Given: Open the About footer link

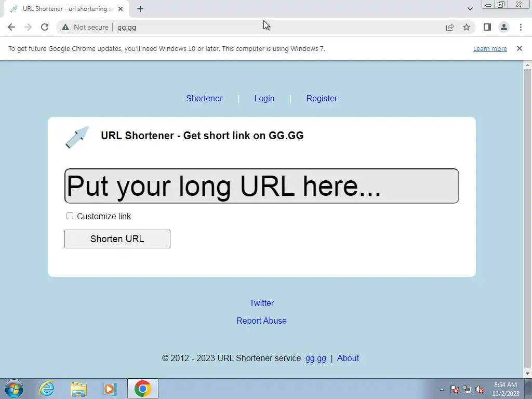Looking at the screenshot, I should point(348,358).
